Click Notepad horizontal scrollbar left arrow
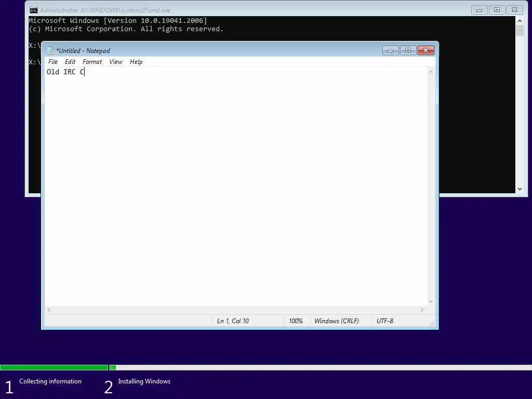532x399 pixels. click(x=49, y=310)
